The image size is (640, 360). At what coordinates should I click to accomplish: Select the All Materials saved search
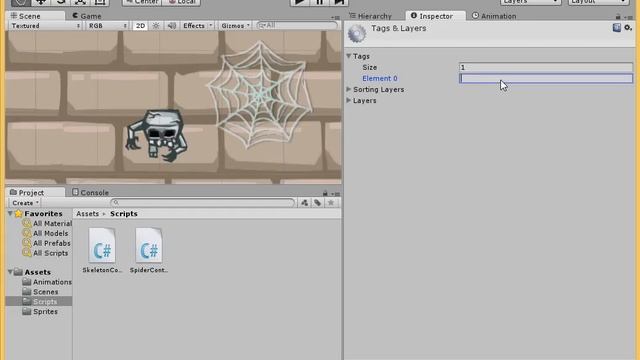[47, 223]
